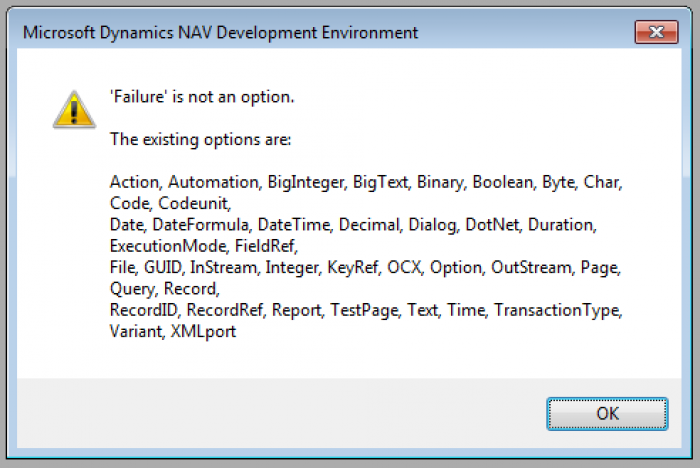Click the yellow warning triangle icon

coord(74,110)
